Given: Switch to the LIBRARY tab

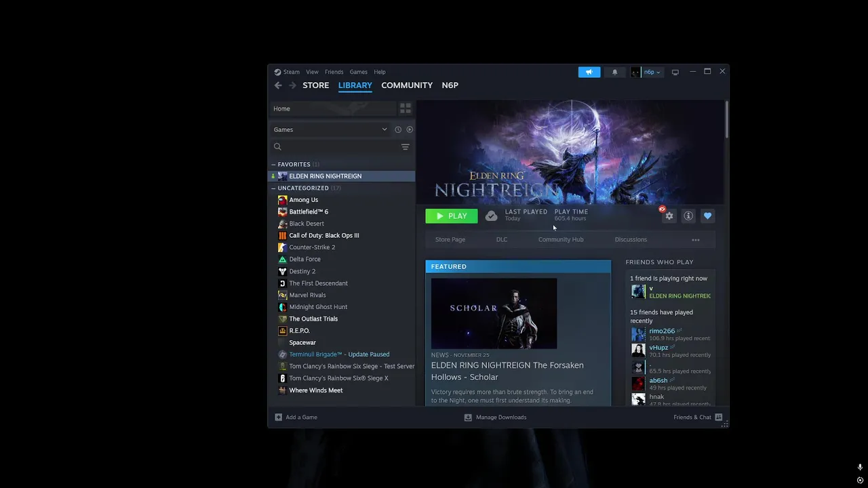Looking at the screenshot, I should (x=355, y=85).
